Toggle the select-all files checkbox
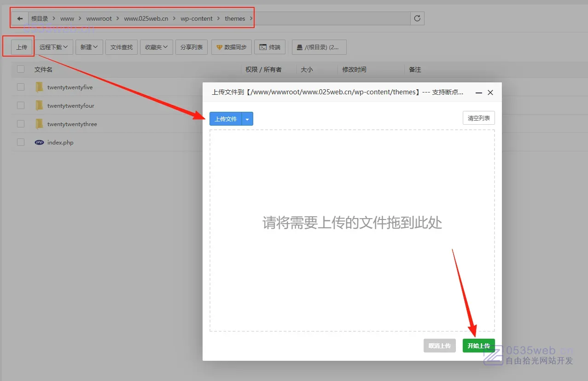Image resolution: width=588 pixels, height=381 pixels. click(x=21, y=69)
